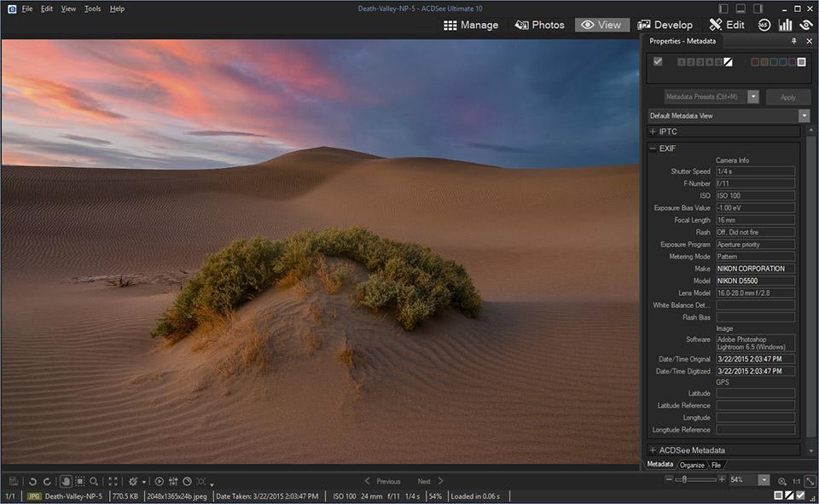Rotate the image right
819x504 pixels.
click(x=47, y=481)
